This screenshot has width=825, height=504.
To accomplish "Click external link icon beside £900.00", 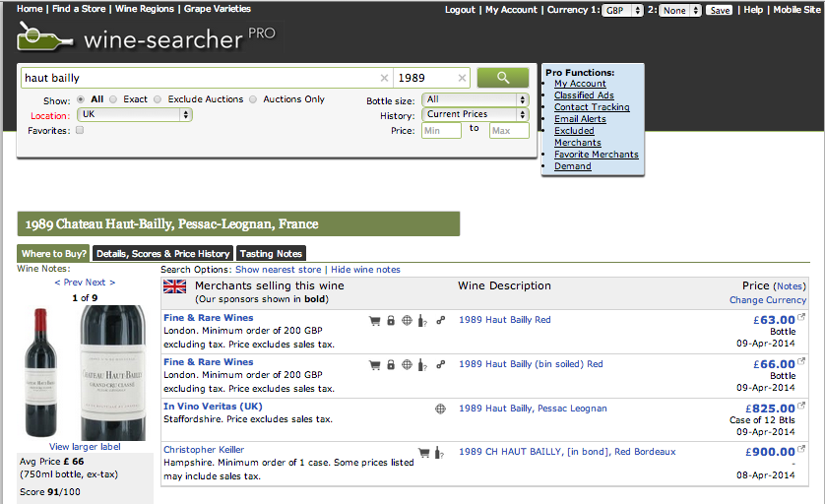I will (801, 449).
